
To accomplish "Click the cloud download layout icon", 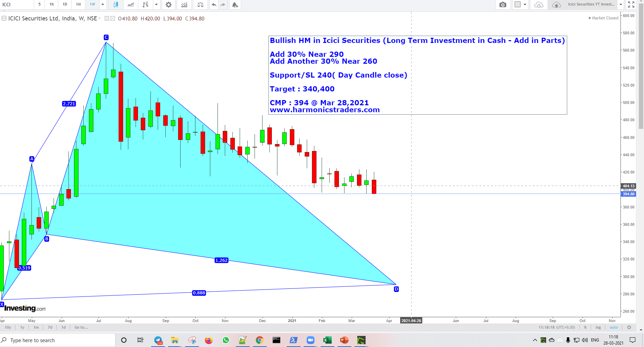I will (538, 5).
